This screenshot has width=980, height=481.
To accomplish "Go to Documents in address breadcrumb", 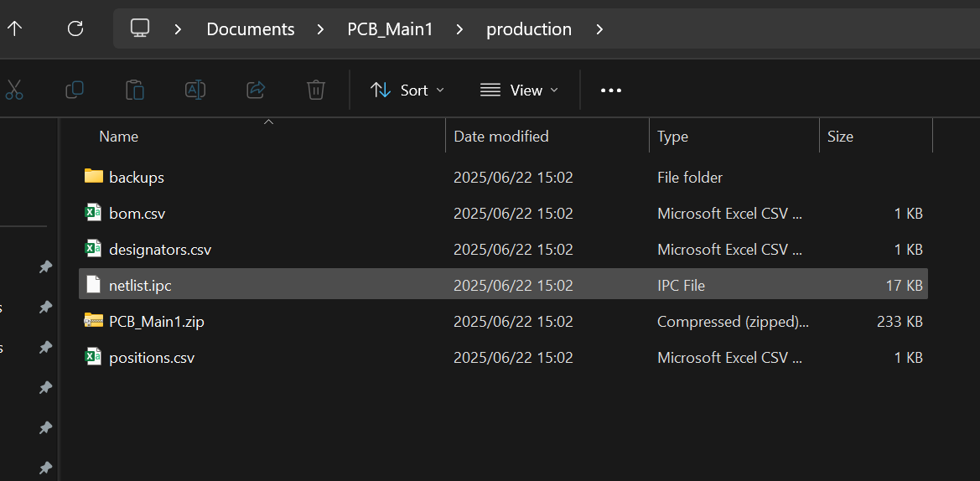I will tap(251, 28).
